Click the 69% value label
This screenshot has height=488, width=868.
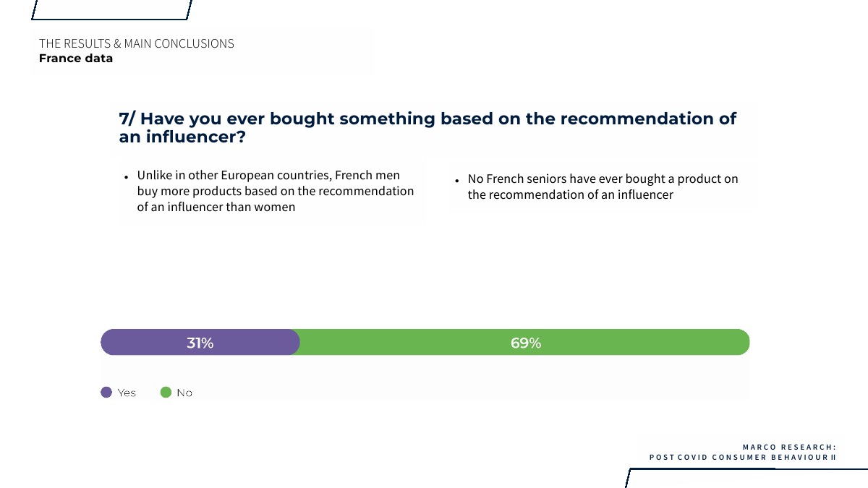coord(526,343)
